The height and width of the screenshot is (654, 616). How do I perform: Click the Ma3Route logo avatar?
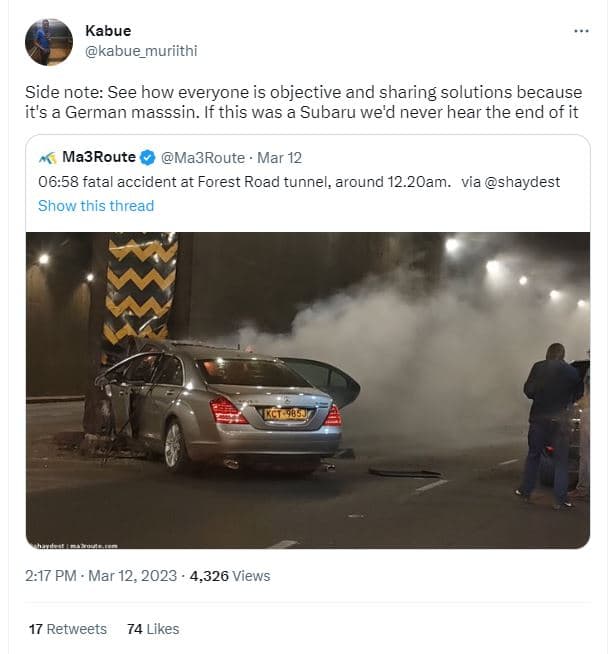tap(47, 158)
